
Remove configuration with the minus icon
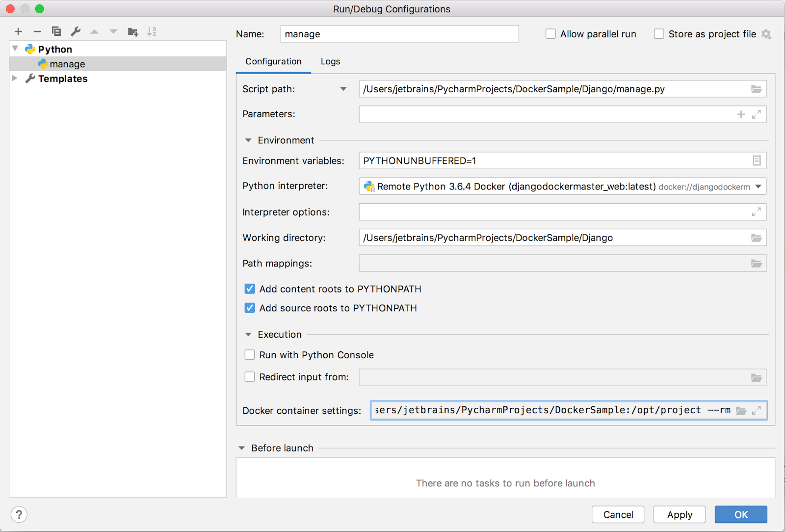(x=37, y=31)
